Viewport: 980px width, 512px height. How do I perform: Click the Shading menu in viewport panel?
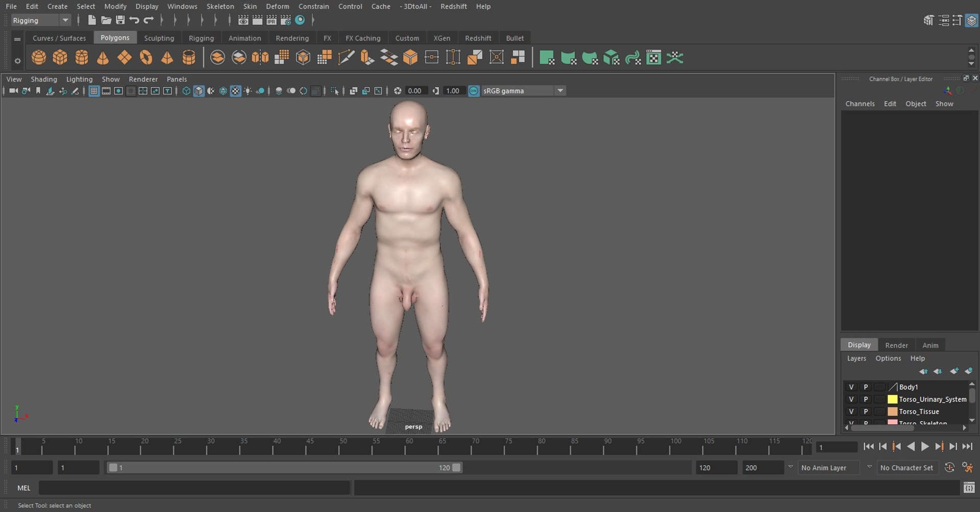44,79
